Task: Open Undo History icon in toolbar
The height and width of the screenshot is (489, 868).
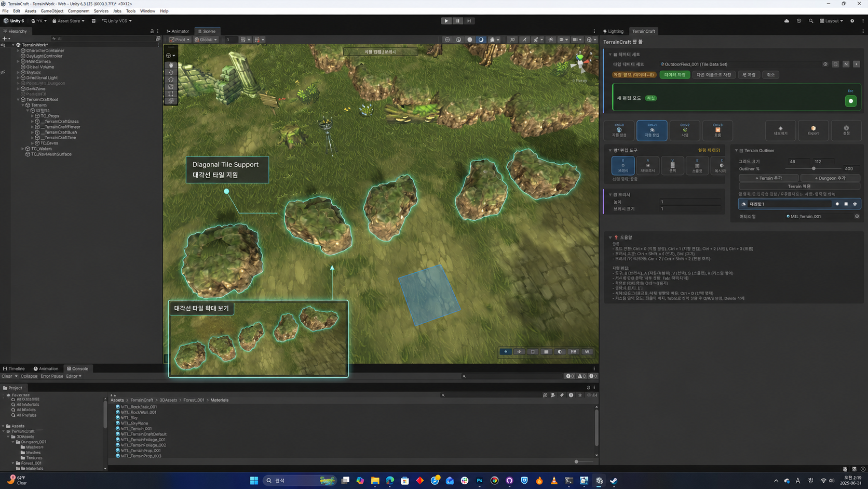Action: pos(799,21)
